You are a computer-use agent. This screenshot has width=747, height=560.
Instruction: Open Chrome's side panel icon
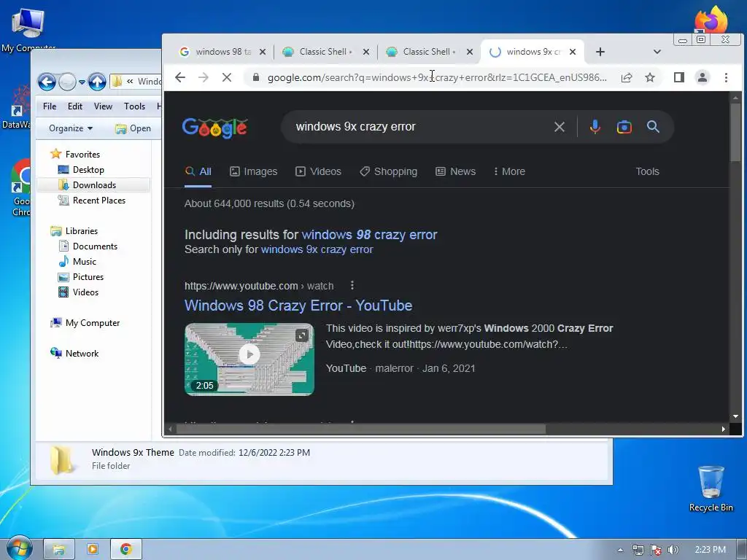pos(679,77)
